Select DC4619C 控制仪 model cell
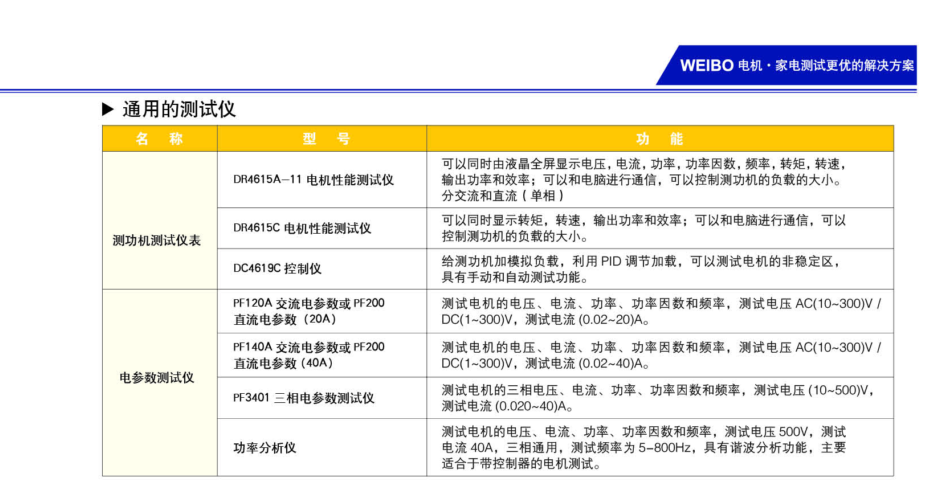 (x=322, y=269)
